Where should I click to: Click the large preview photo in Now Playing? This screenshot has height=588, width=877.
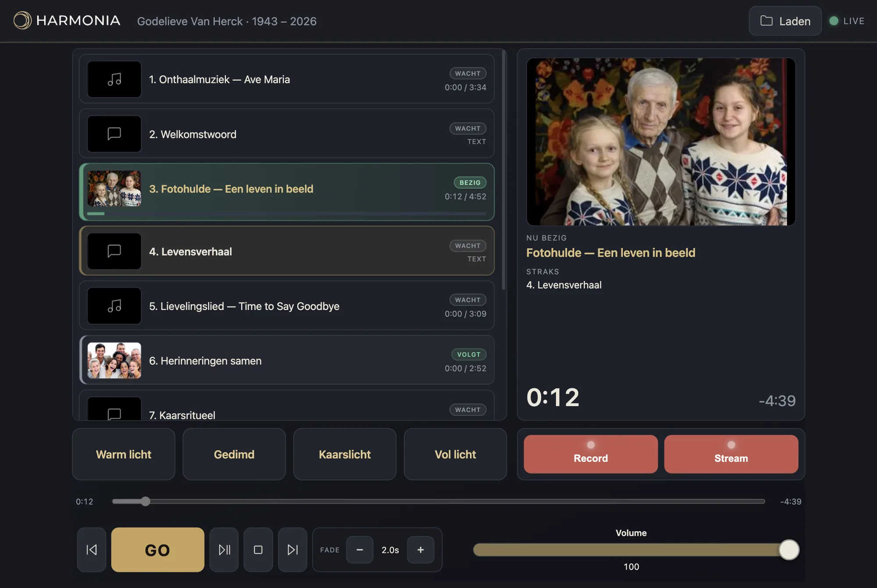pos(661,142)
